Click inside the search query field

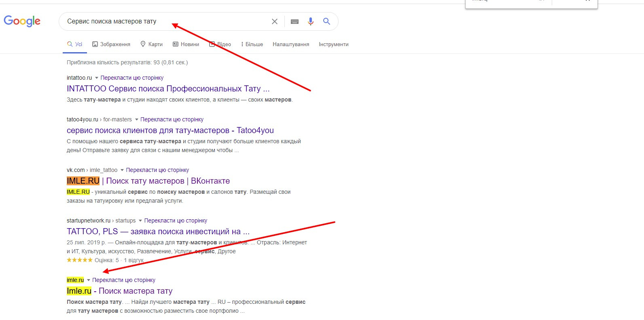coord(166,21)
